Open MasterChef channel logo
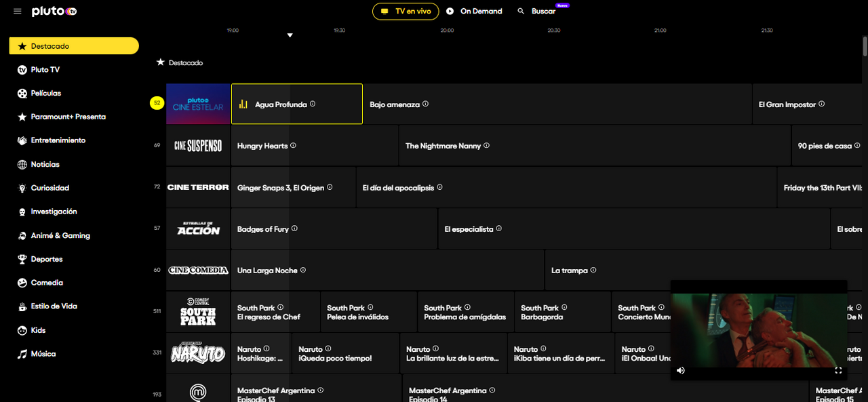 pos(198,388)
